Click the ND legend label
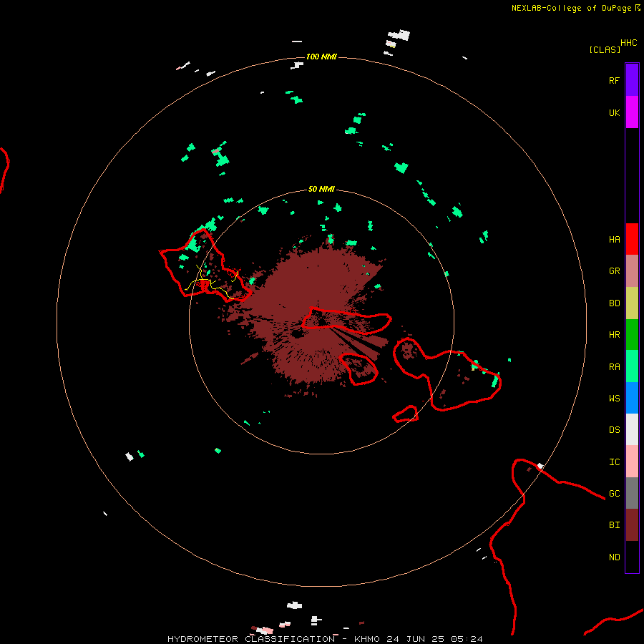Screen dimensions: 644x644 click(x=614, y=557)
